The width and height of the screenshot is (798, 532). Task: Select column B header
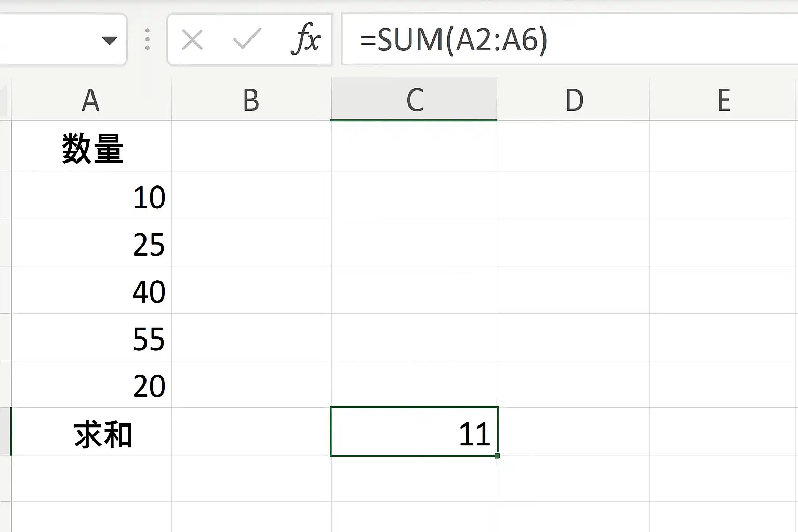[x=251, y=100]
